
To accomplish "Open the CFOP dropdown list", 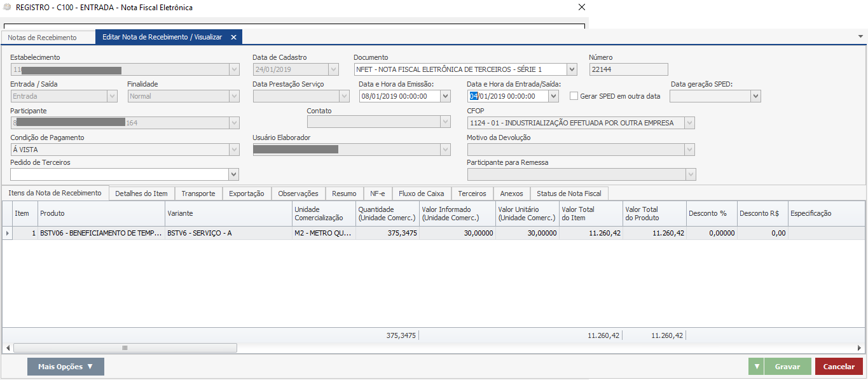I will 689,123.
